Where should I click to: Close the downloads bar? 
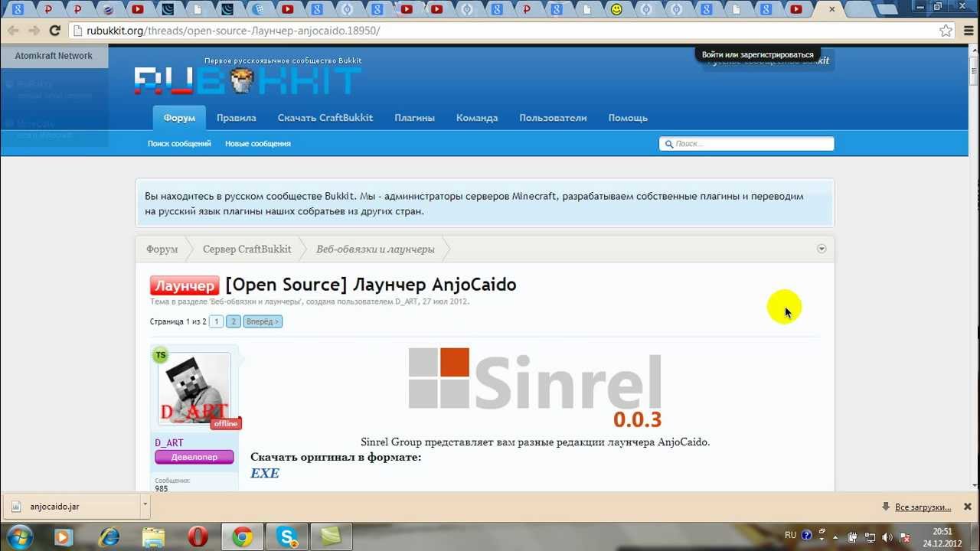click(x=968, y=507)
